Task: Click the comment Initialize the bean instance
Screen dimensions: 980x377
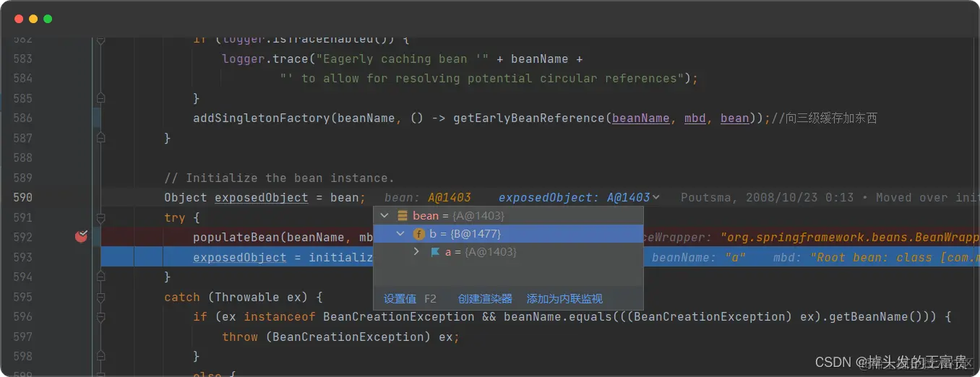Action: click(280, 178)
